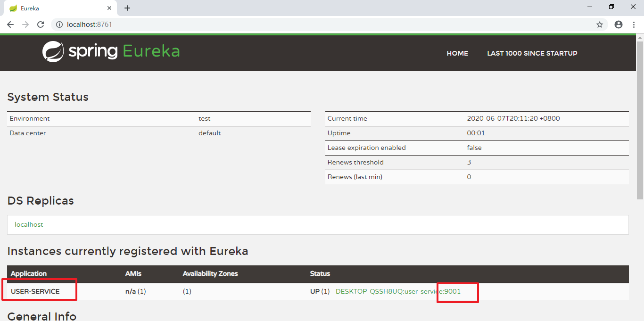Click the Spring leaf logo
This screenshot has height=321, width=644.
(x=53, y=52)
